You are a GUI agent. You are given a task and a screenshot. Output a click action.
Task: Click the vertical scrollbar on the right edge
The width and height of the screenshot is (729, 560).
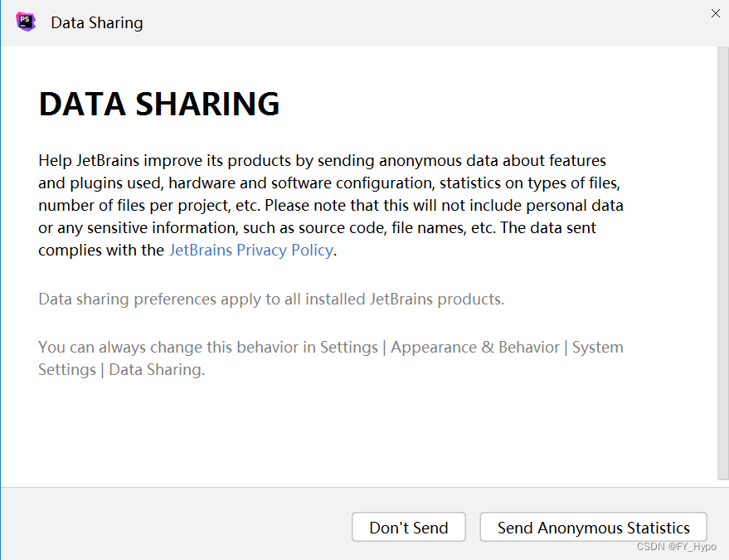[x=723, y=263]
